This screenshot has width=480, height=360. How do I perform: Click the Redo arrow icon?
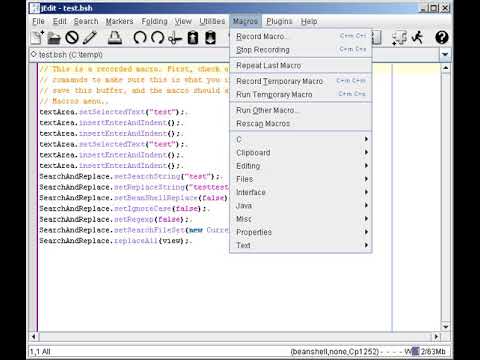pyautogui.click(x=157, y=38)
